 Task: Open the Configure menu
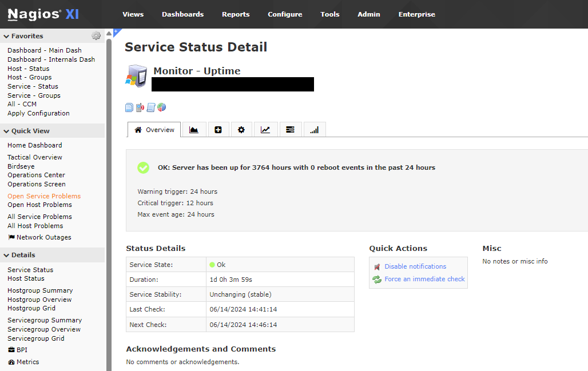coord(285,14)
